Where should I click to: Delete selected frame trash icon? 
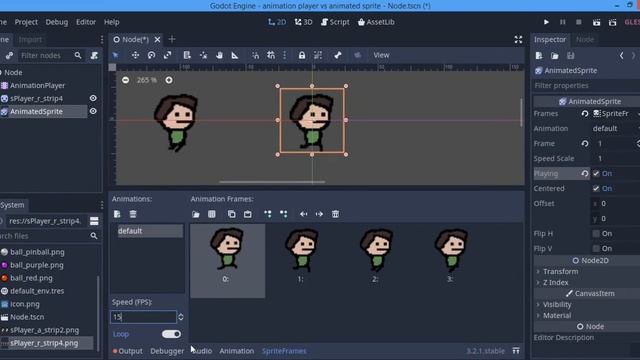pyautogui.click(x=335, y=214)
